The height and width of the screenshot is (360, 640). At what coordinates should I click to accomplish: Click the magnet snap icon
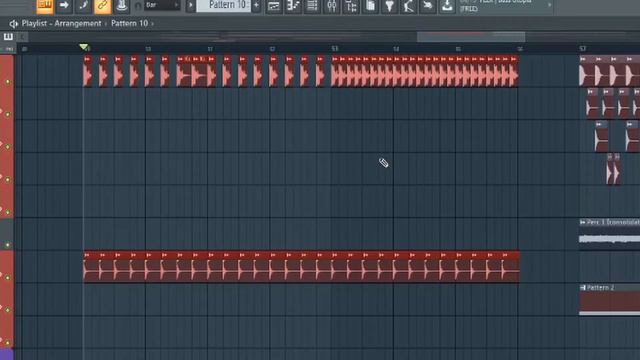[138, 6]
